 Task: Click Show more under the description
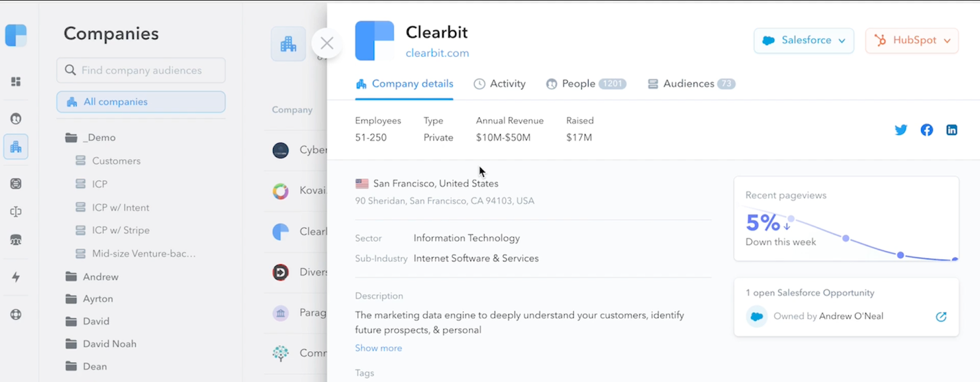tap(378, 348)
